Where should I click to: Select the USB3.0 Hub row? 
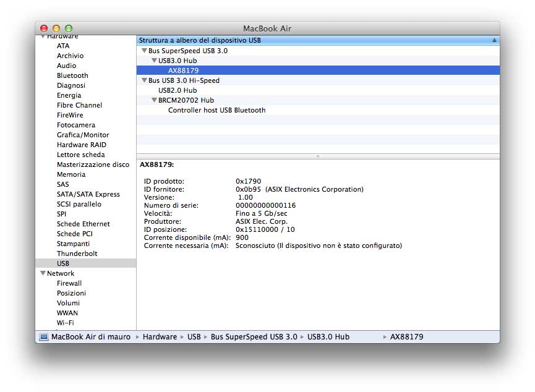318,61
